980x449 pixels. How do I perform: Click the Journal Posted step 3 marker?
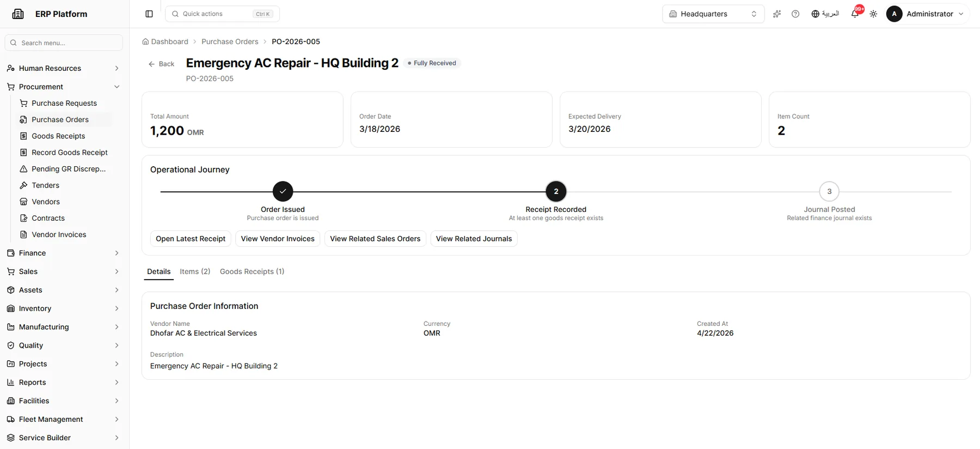click(829, 191)
